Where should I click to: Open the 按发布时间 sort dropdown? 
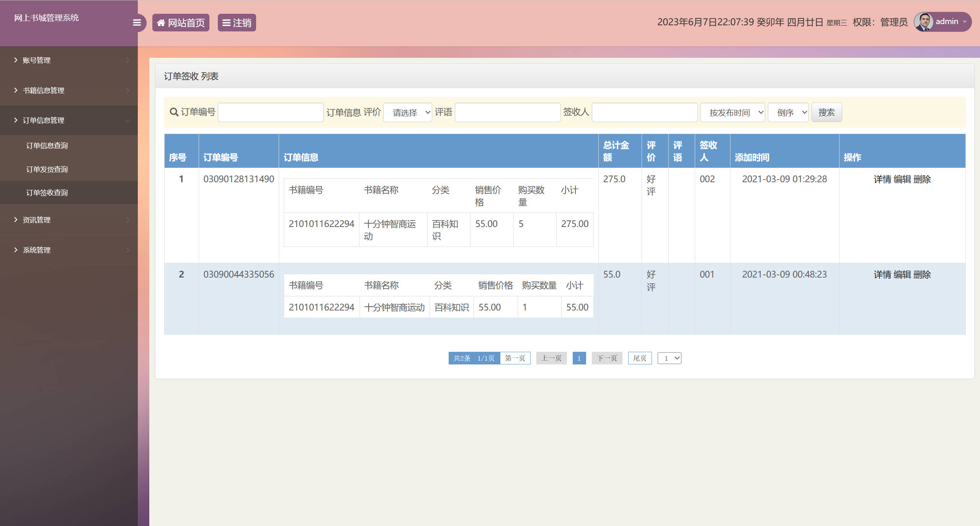732,112
